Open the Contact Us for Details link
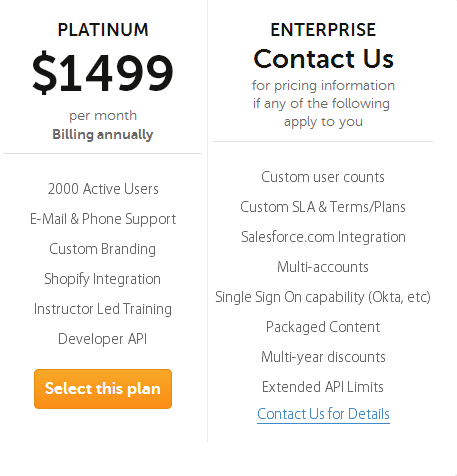This screenshot has width=457, height=476. pyautogui.click(x=323, y=414)
